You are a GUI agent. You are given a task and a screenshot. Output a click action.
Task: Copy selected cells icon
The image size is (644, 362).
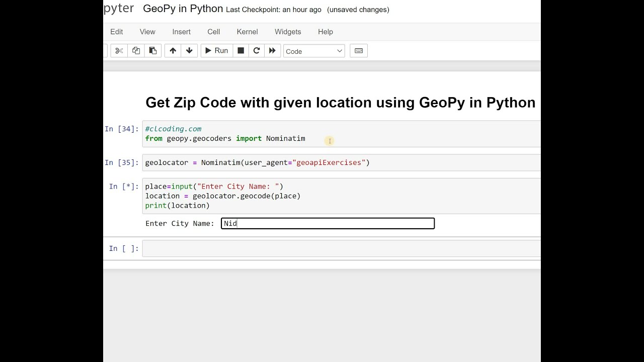tap(136, 51)
